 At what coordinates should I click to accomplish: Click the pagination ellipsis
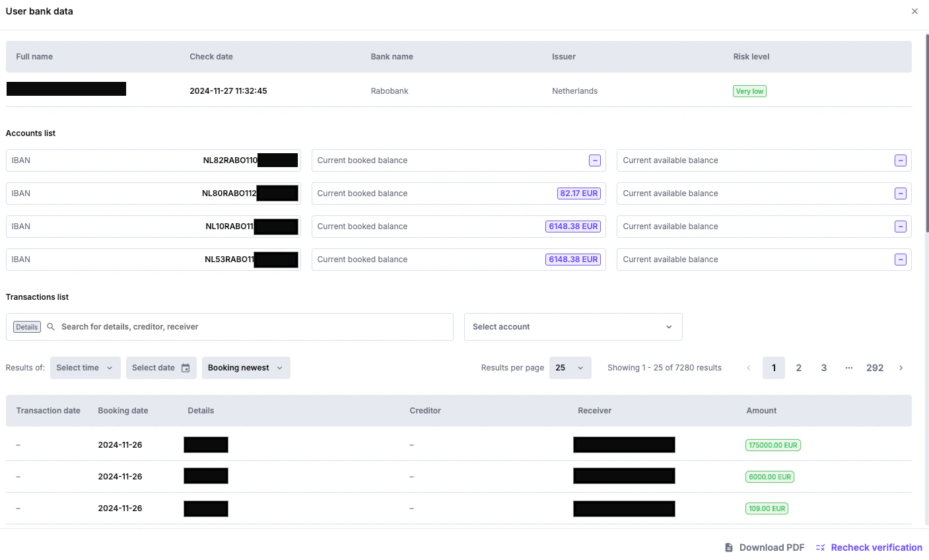click(849, 368)
